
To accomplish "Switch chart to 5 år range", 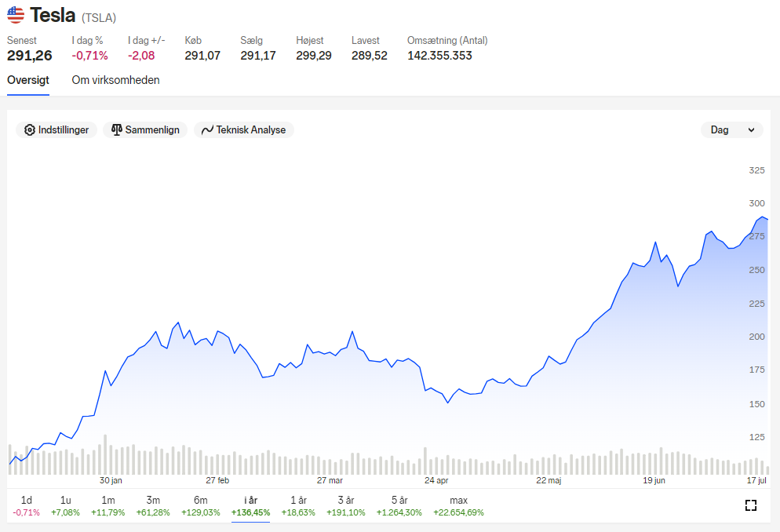I will coord(399,505).
